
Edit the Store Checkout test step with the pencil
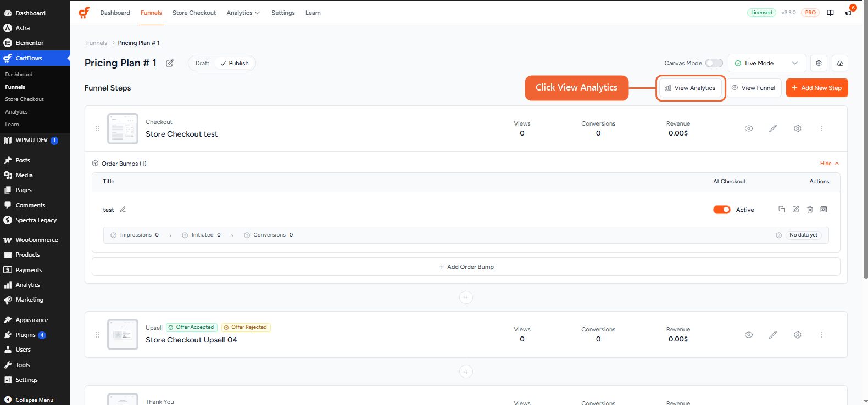point(773,128)
